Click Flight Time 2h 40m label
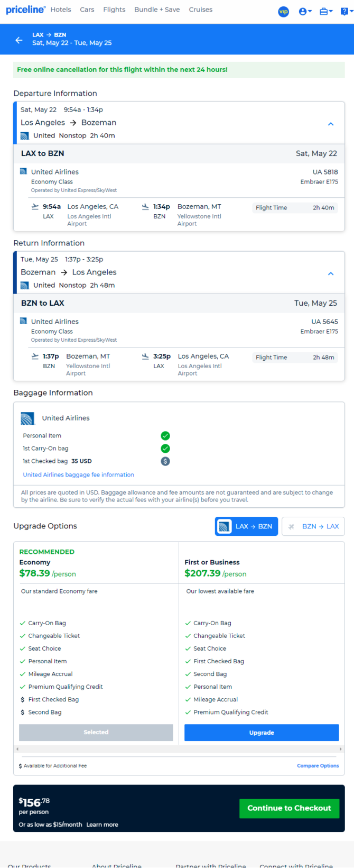 (295, 208)
